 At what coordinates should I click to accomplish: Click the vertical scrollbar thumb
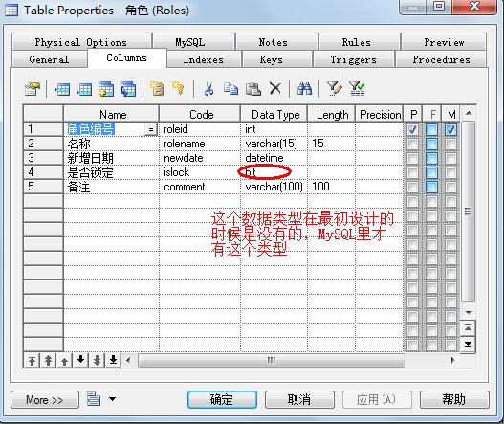tap(469, 212)
